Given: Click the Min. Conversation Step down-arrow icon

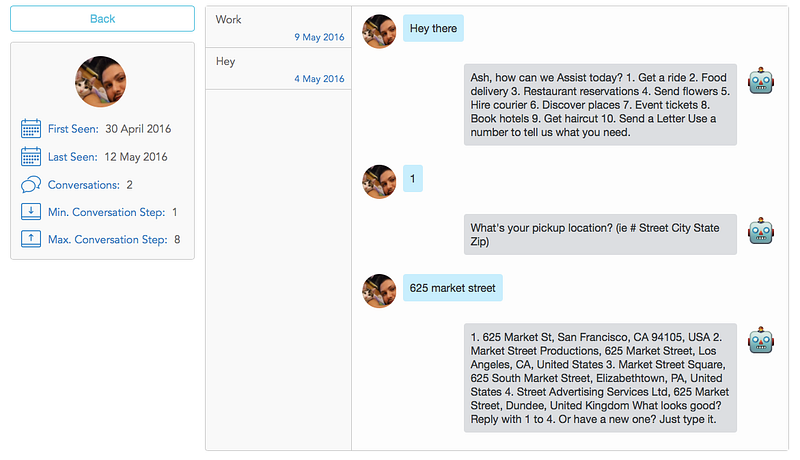Looking at the screenshot, I should point(31,212).
